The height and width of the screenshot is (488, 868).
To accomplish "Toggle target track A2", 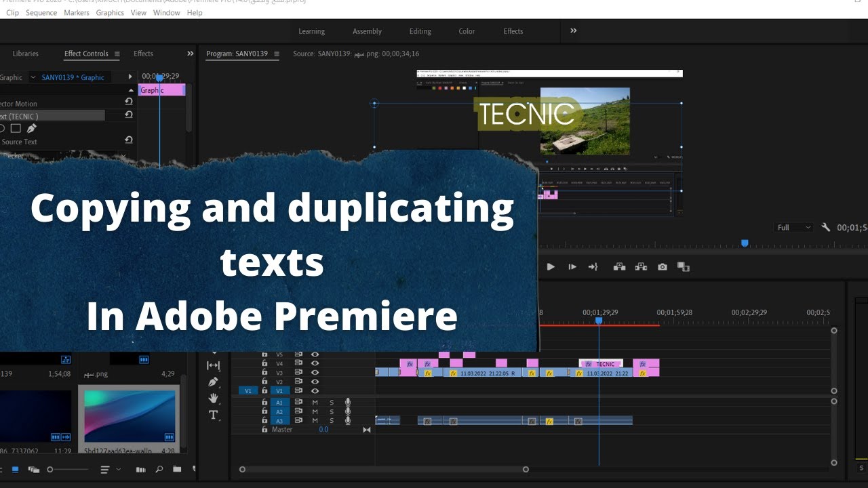I will click(x=279, y=411).
